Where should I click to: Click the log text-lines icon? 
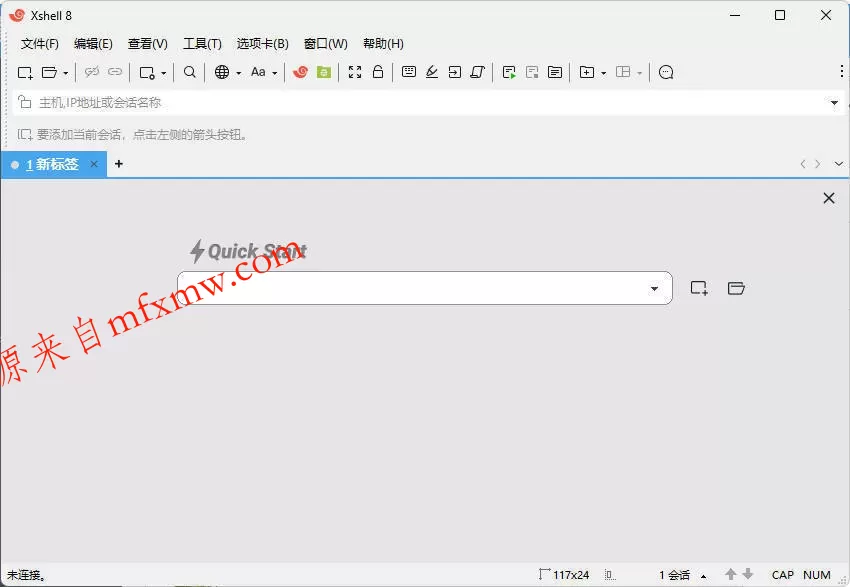(555, 72)
